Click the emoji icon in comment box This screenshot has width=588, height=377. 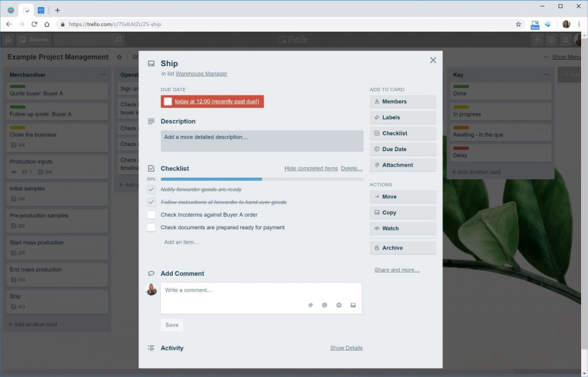click(339, 305)
